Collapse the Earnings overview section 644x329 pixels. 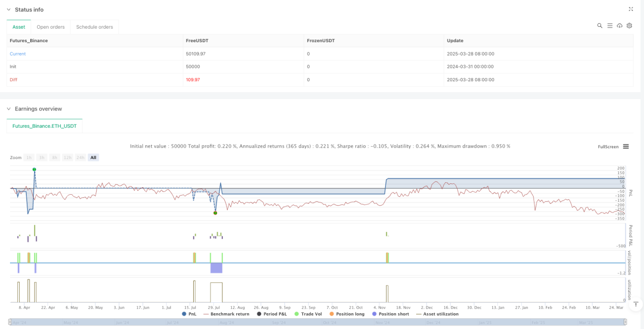[x=8, y=109]
